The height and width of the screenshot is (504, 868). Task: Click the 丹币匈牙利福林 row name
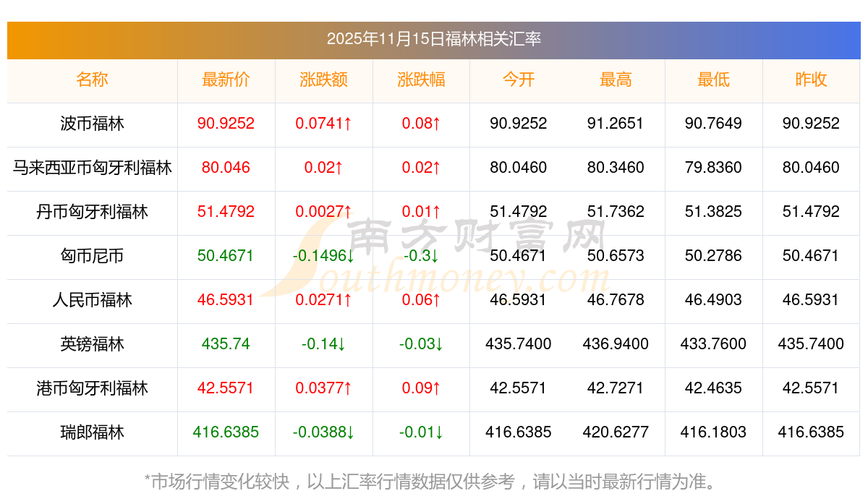pos(92,212)
